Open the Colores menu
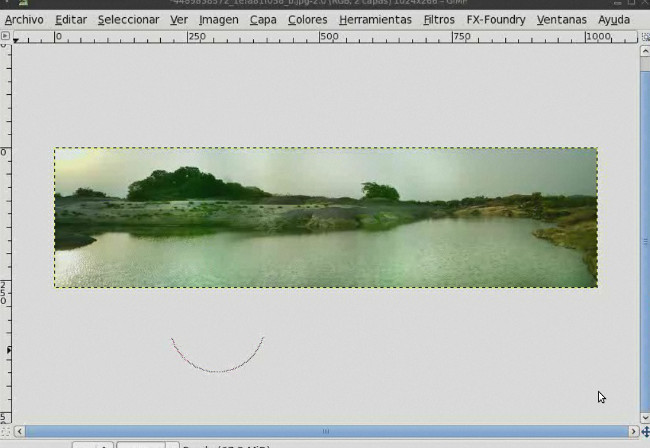 coord(307,19)
